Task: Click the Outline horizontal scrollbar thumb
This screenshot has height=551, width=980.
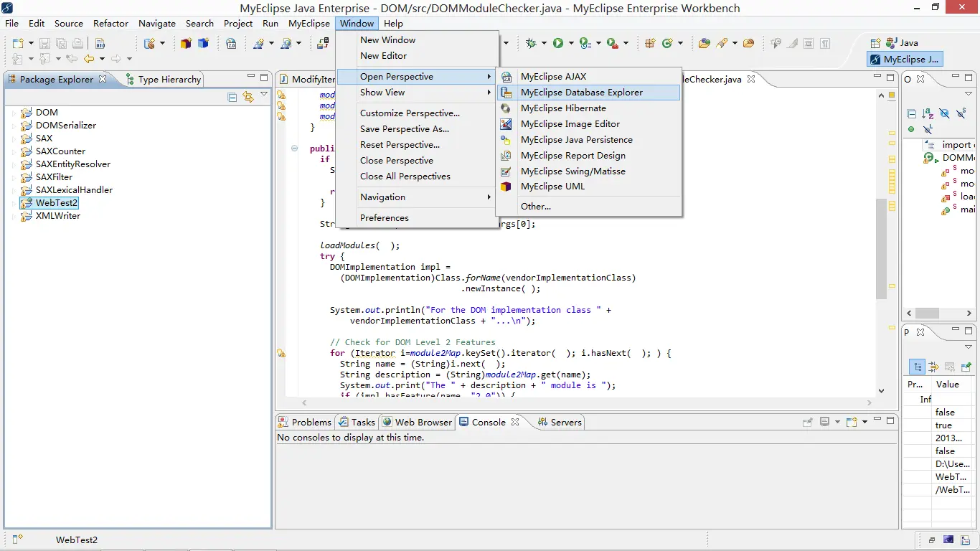Action: 927,314
